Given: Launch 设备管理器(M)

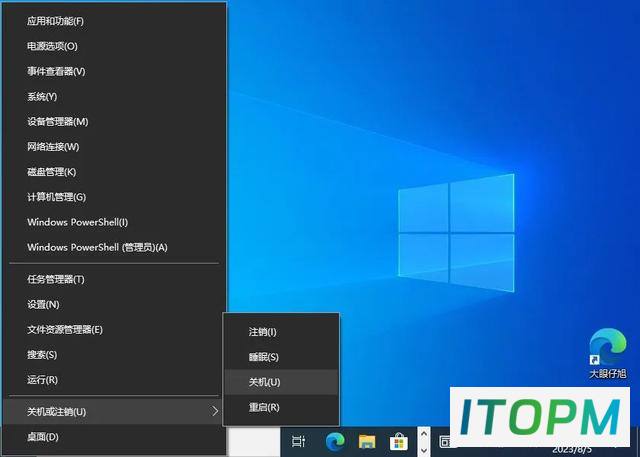Looking at the screenshot, I should [x=114, y=122].
